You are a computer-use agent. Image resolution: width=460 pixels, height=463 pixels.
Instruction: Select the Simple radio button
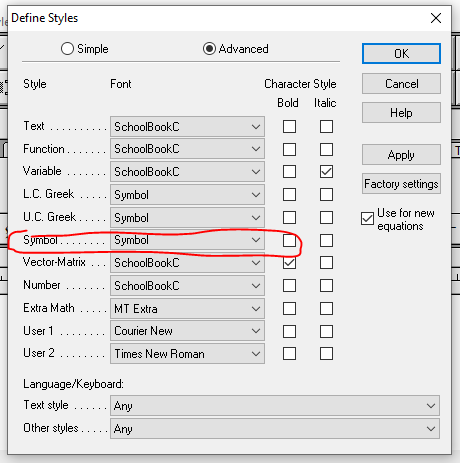[67, 49]
